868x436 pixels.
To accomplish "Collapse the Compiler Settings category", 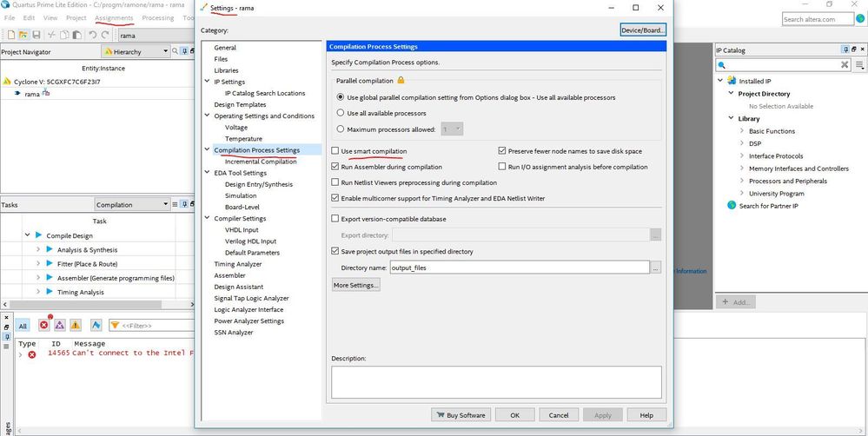I will pyautogui.click(x=207, y=218).
